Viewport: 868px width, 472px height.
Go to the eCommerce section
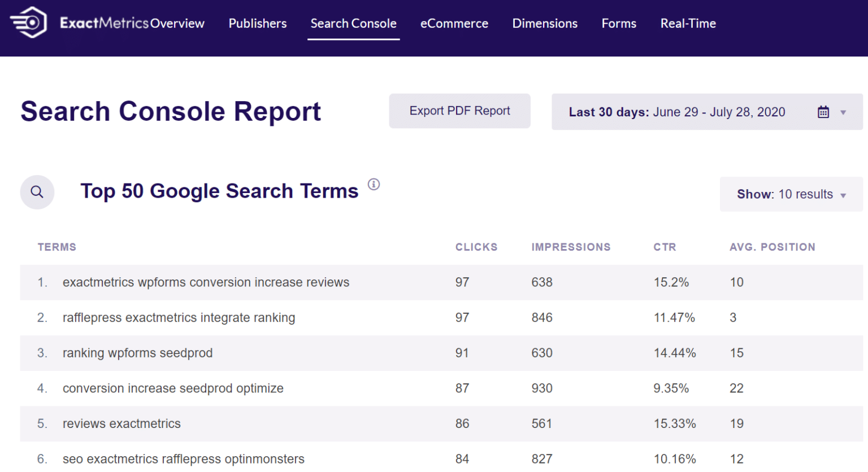pos(454,24)
